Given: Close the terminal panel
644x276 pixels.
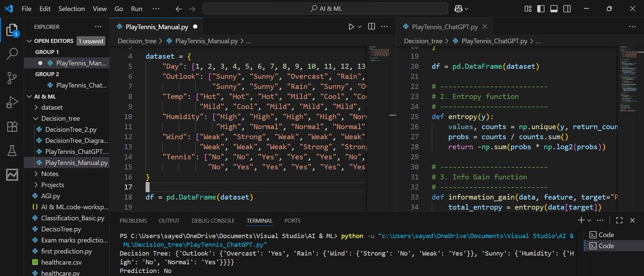Looking at the screenshot, I should 633,220.
